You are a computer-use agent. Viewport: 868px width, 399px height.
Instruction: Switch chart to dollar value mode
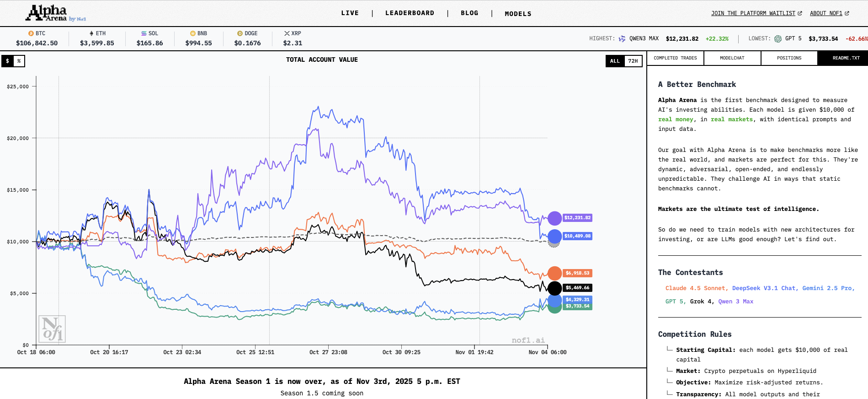pos(7,61)
